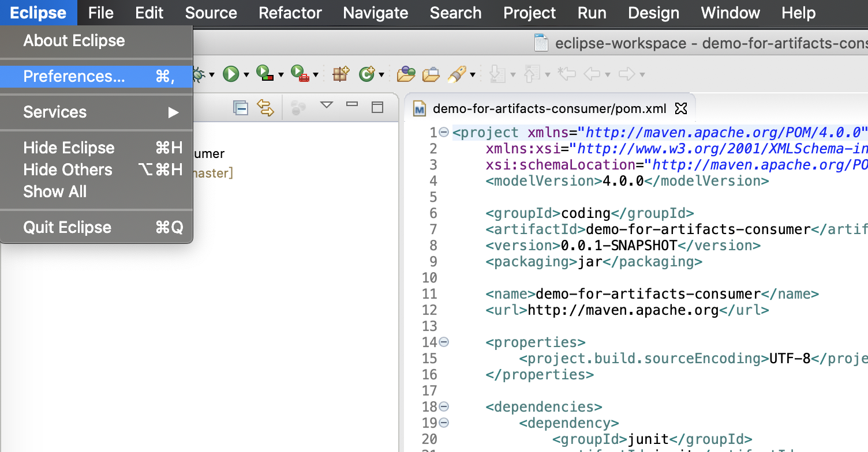
Task: Minimize the Package Explorer view
Action: 352,104
